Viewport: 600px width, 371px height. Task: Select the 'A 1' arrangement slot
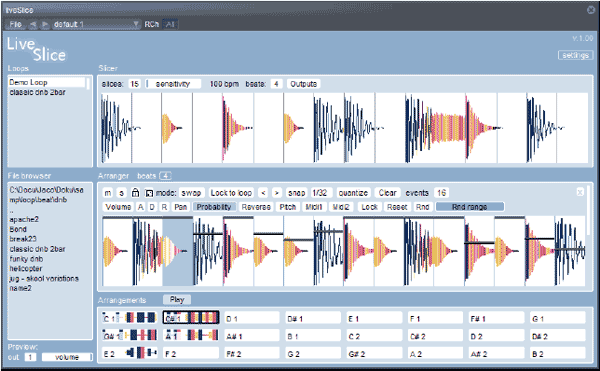coord(191,336)
